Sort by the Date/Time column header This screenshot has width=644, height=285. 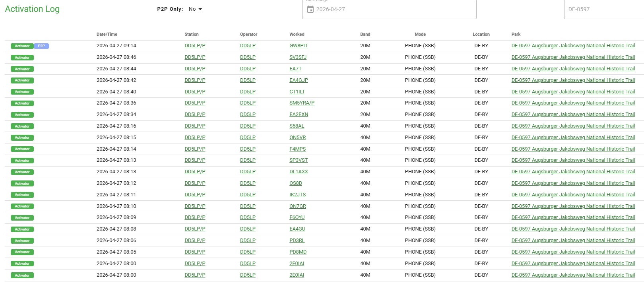(x=107, y=34)
